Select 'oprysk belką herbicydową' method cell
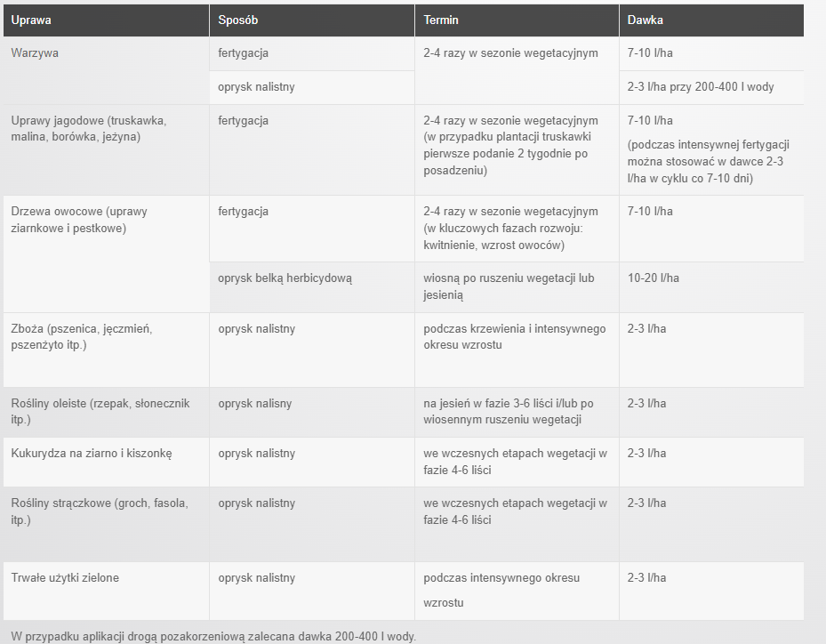 pos(312,287)
